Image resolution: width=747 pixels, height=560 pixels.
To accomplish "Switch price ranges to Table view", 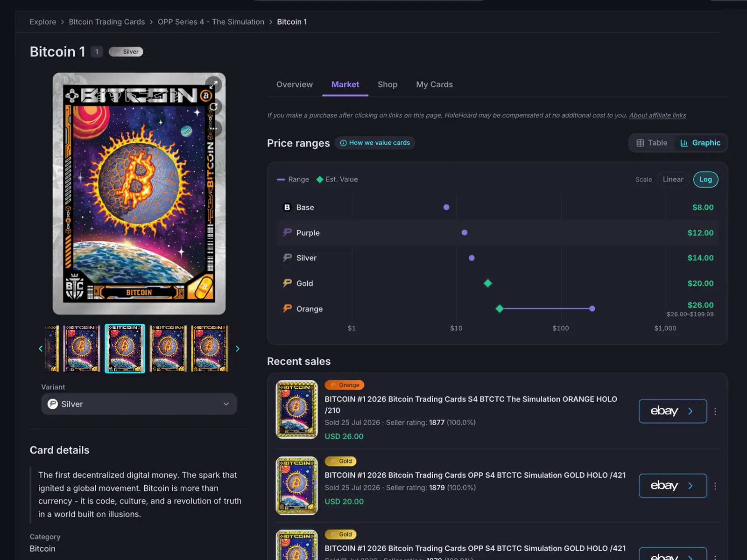I will click(x=652, y=143).
